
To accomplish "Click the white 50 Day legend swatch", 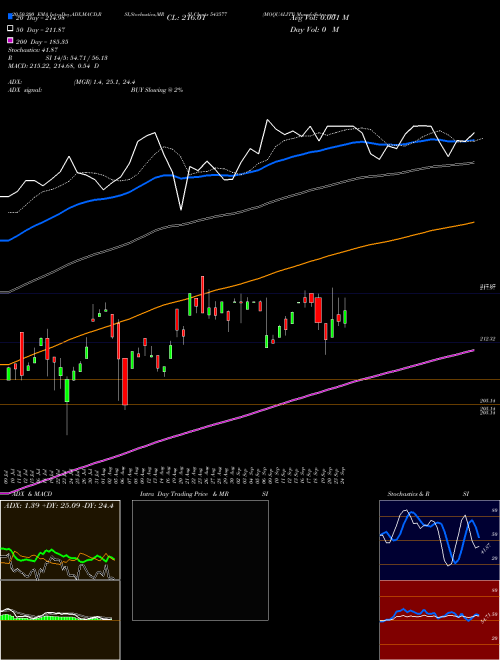I will [10, 29].
